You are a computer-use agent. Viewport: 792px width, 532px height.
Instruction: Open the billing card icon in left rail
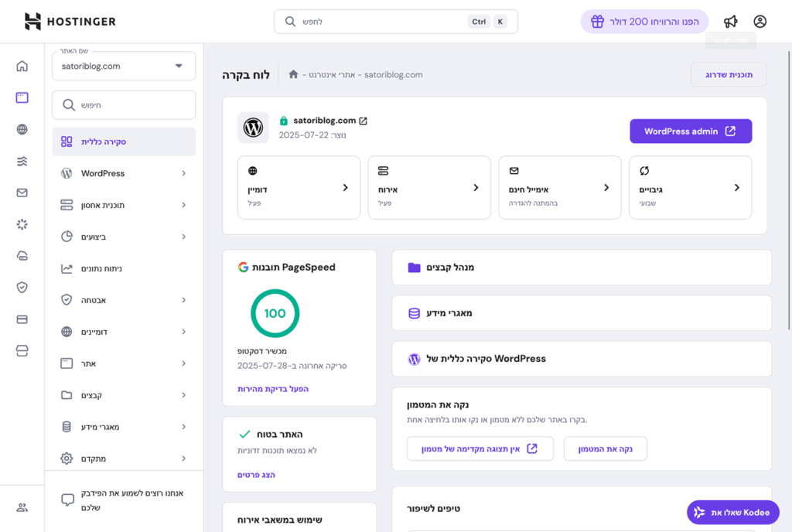coord(22,319)
